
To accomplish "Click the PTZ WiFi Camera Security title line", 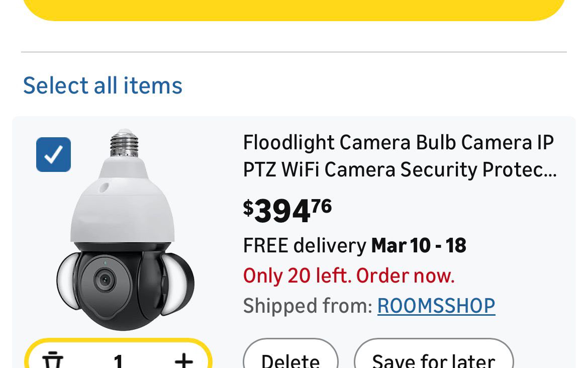I will (400, 170).
